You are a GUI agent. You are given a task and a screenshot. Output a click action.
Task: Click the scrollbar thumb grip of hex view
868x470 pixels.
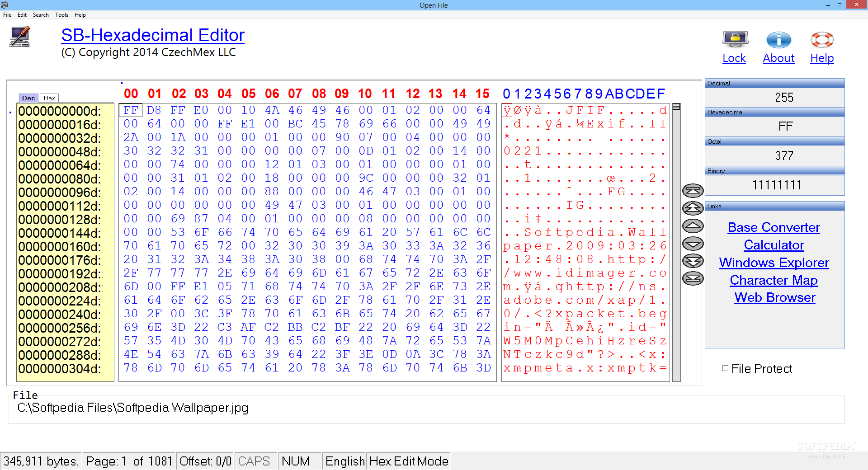tap(676, 107)
